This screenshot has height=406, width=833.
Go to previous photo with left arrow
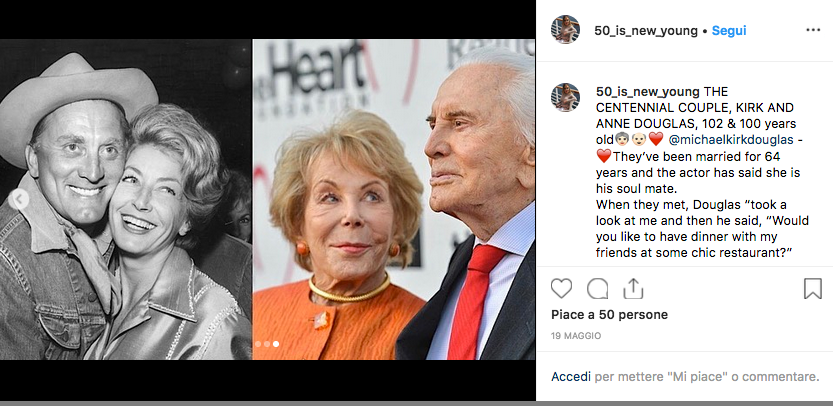tap(19, 200)
